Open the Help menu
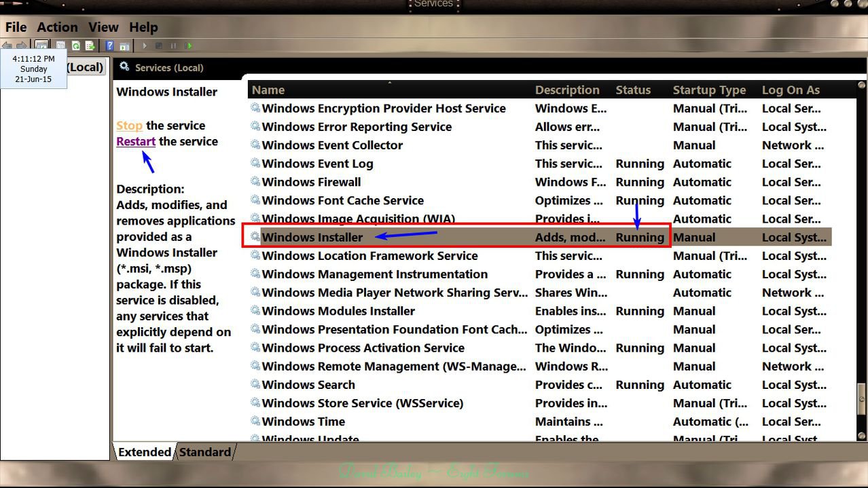The height and width of the screenshot is (488, 868). (143, 27)
